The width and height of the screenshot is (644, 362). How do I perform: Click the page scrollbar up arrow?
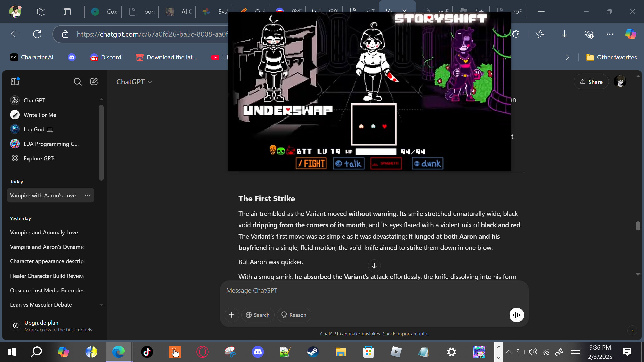(x=638, y=76)
